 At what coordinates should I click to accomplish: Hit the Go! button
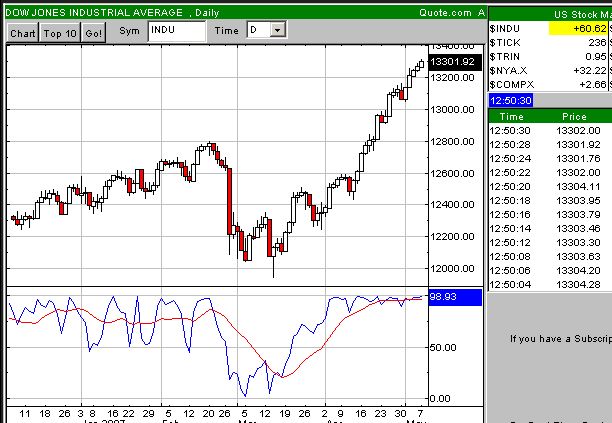click(x=94, y=34)
